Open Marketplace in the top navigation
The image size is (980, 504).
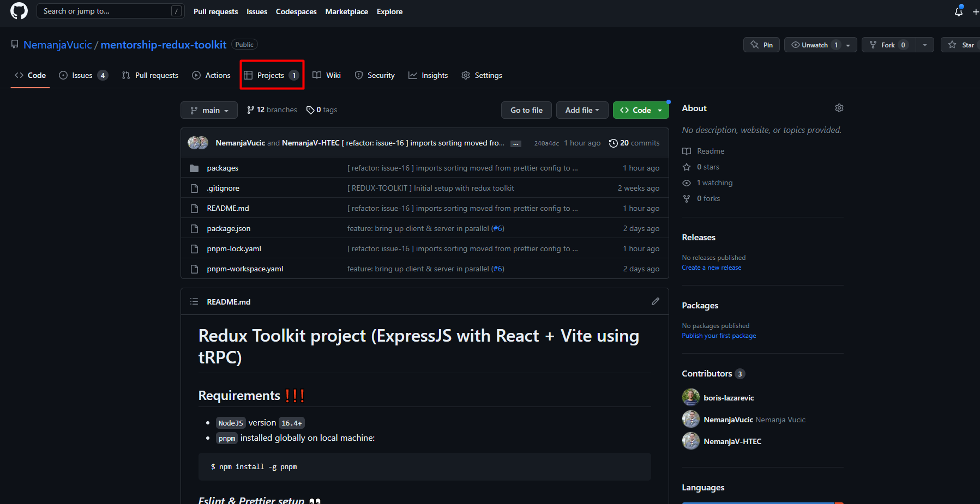pos(347,11)
